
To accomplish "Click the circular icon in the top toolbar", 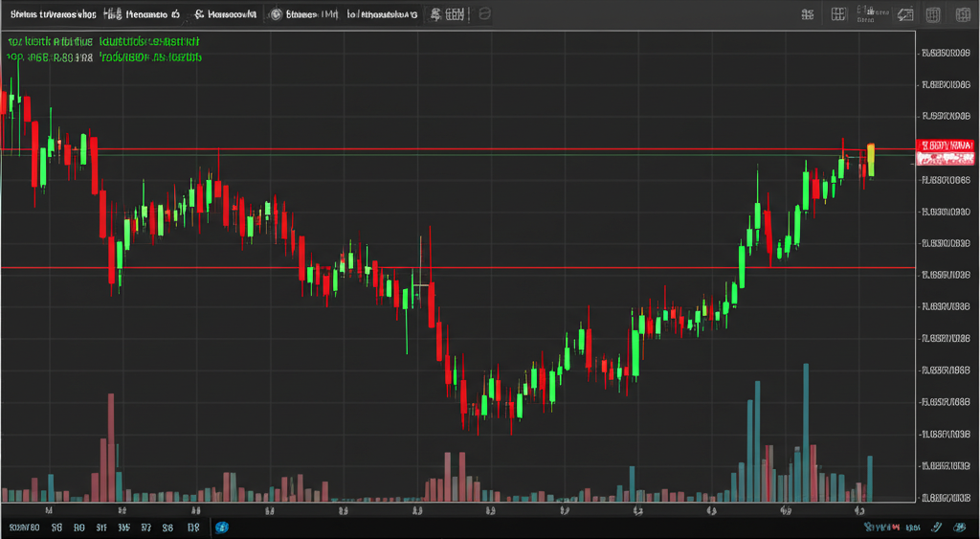I will (x=277, y=14).
